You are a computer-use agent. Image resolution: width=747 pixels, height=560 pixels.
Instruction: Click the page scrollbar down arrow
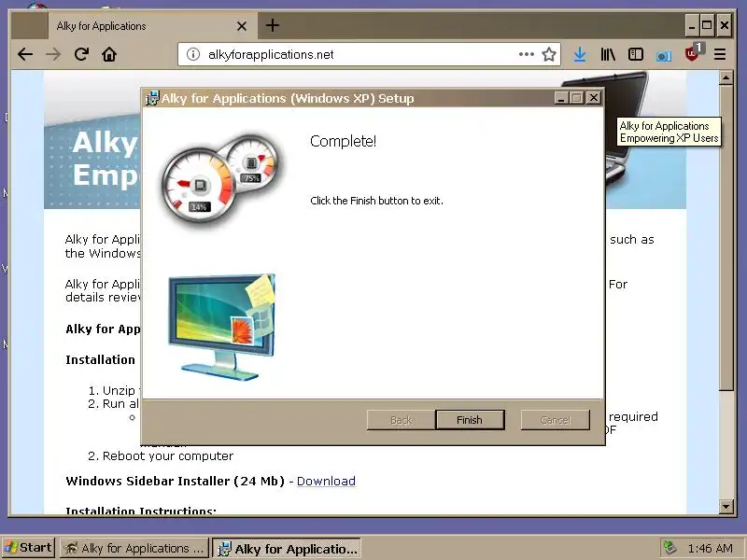726,506
